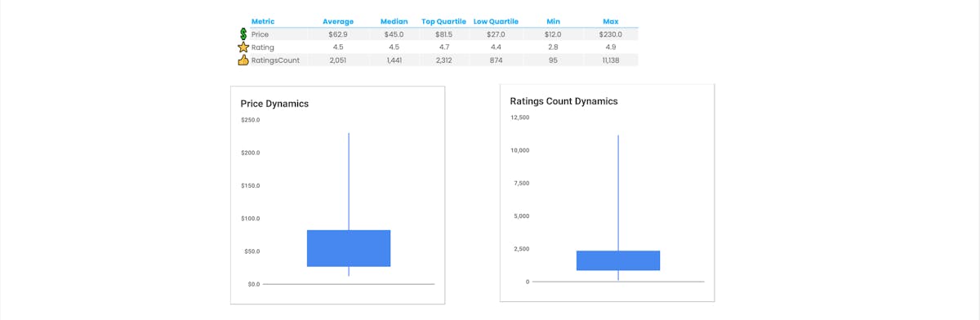
Task: Click the Price max value $230.0
Action: pyautogui.click(x=610, y=34)
